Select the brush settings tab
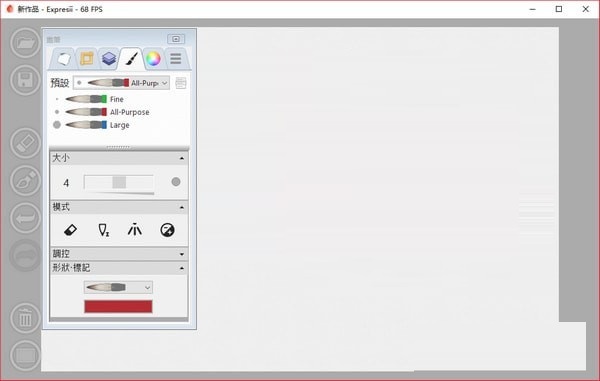This screenshot has width=600, height=381. tap(131, 59)
